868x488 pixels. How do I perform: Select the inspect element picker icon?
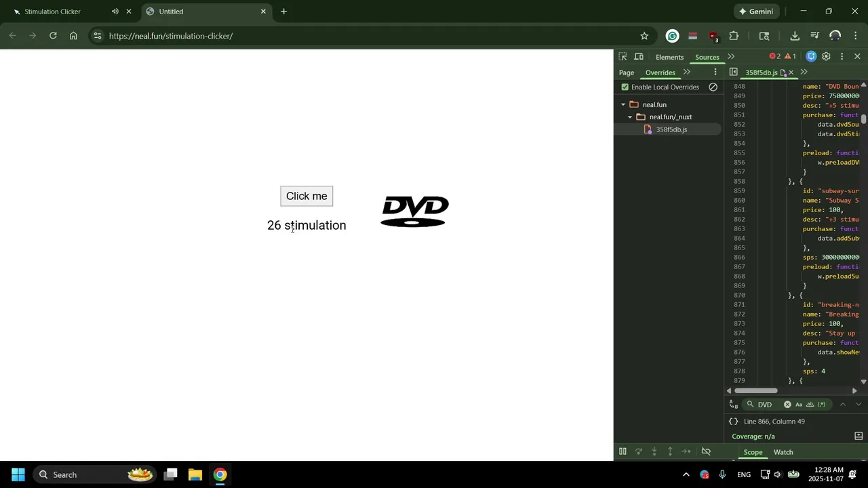coord(623,57)
